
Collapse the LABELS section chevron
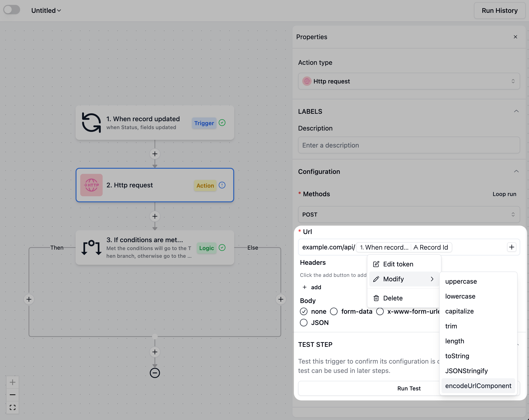click(x=516, y=111)
